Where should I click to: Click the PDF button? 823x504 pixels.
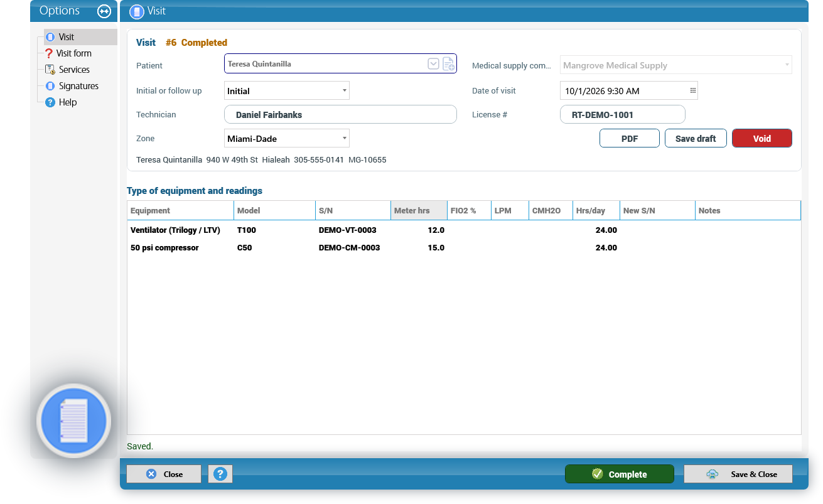(630, 139)
